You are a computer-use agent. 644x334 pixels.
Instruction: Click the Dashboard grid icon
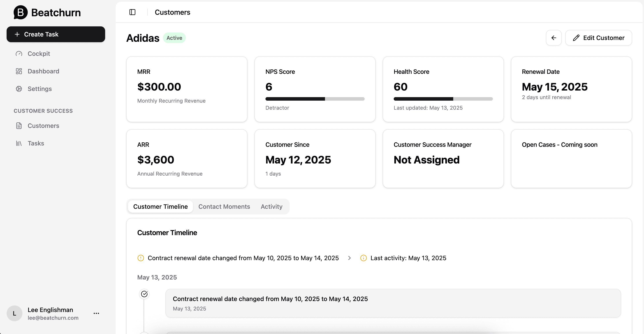pyautogui.click(x=19, y=71)
